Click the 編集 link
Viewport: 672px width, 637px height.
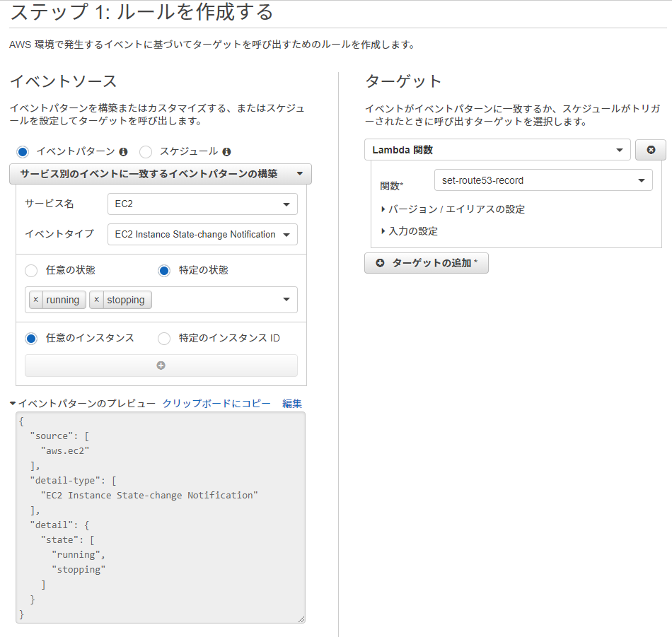[292, 404]
